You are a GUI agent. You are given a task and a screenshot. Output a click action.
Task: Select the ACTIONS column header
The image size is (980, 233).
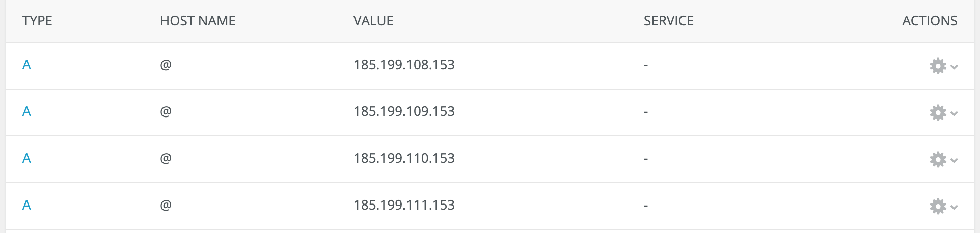point(930,21)
